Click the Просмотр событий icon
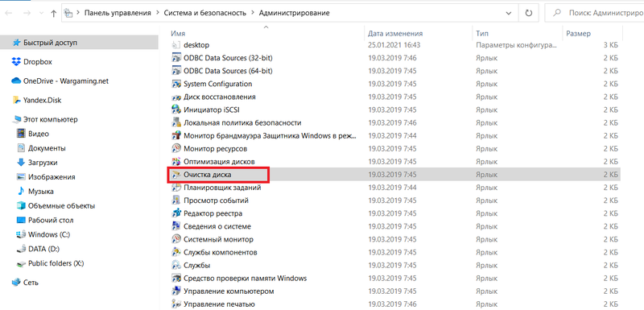 point(175,200)
